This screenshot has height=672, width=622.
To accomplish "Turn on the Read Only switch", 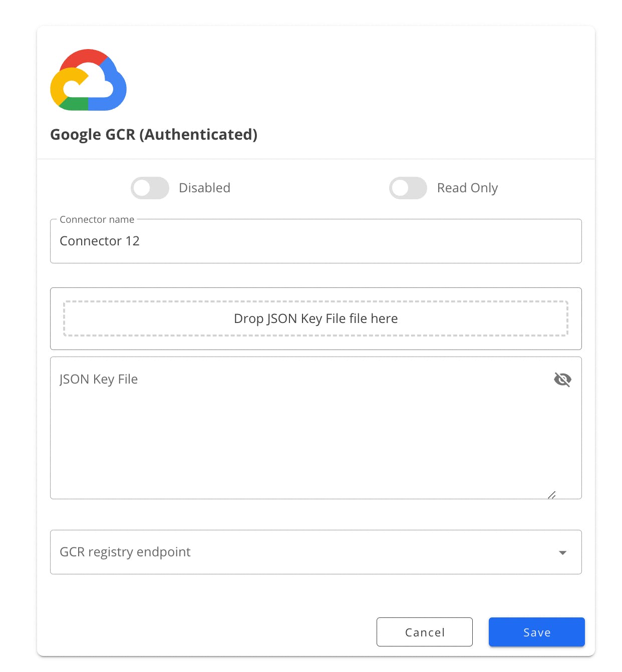I will coord(408,188).
